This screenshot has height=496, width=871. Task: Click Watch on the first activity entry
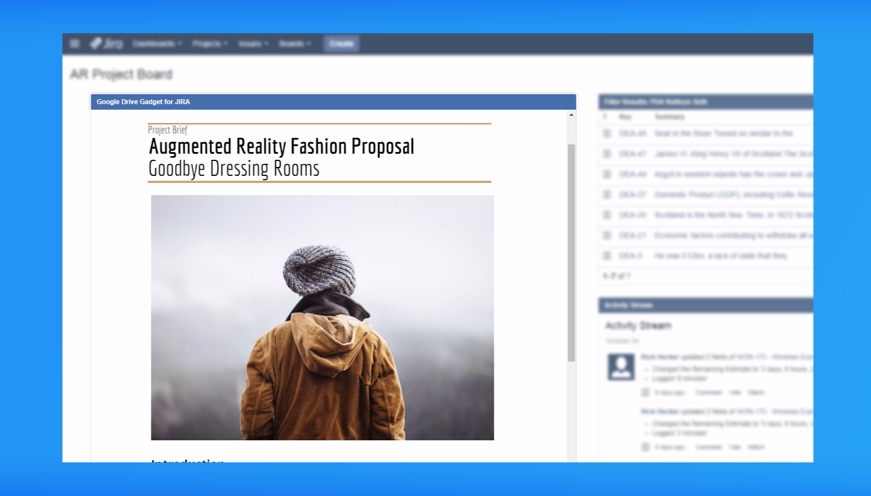point(756,393)
